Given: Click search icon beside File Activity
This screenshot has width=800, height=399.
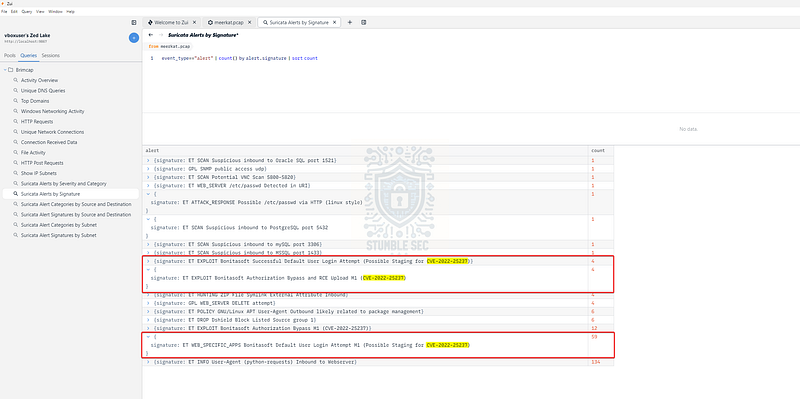Looking at the screenshot, I should click(x=16, y=153).
